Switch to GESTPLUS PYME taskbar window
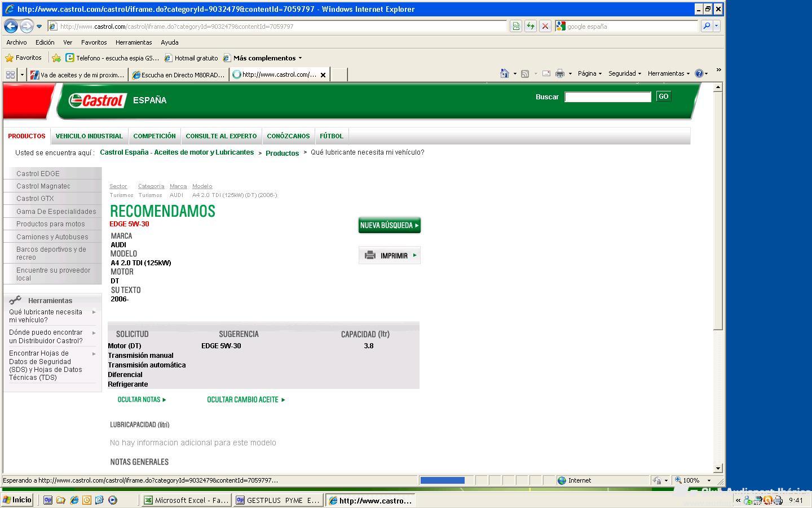 point(278,500)
